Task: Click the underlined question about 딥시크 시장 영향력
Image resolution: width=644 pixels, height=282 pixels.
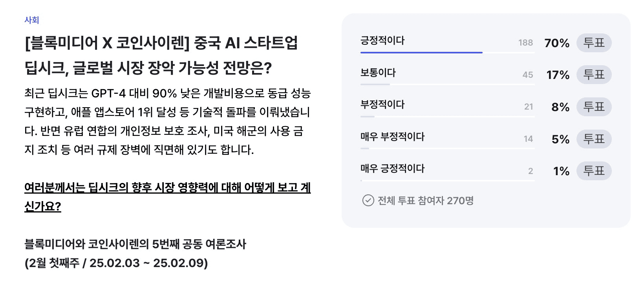Action: (167, 197)
